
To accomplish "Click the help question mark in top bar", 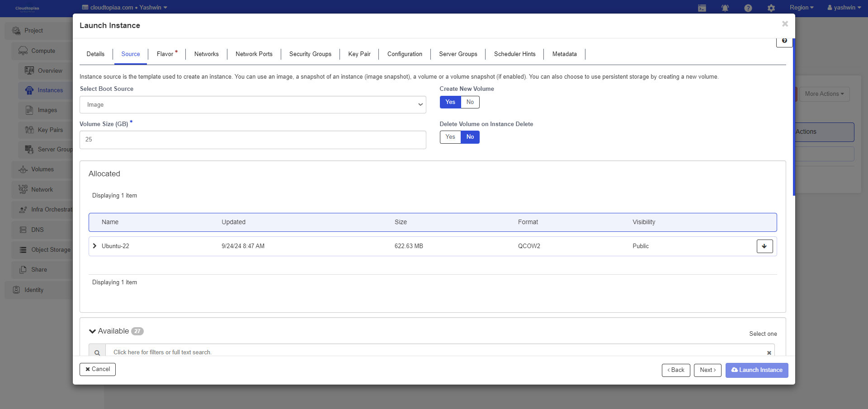I will point(748,8).
